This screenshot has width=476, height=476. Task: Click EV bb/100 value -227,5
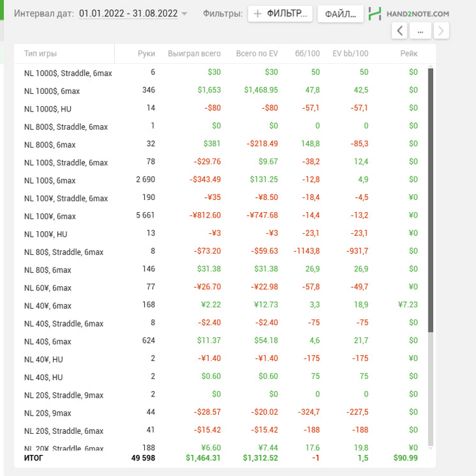click(357, 412)
